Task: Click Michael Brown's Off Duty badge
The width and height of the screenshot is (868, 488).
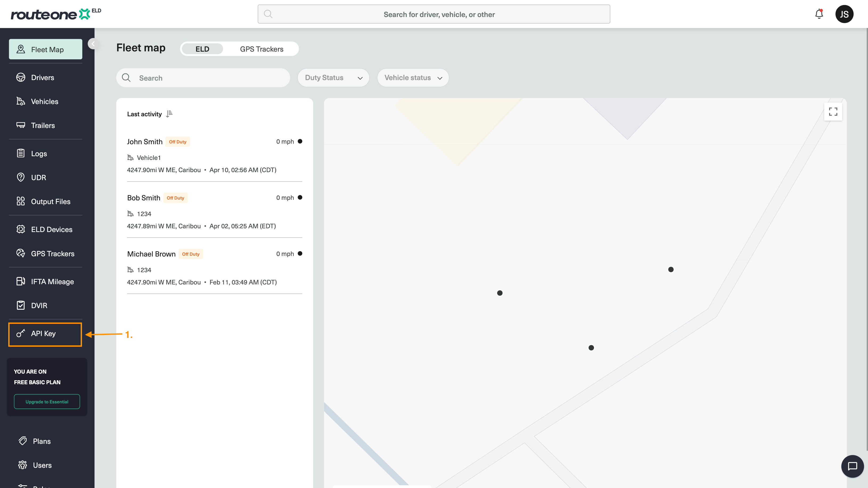Action: 191,254
